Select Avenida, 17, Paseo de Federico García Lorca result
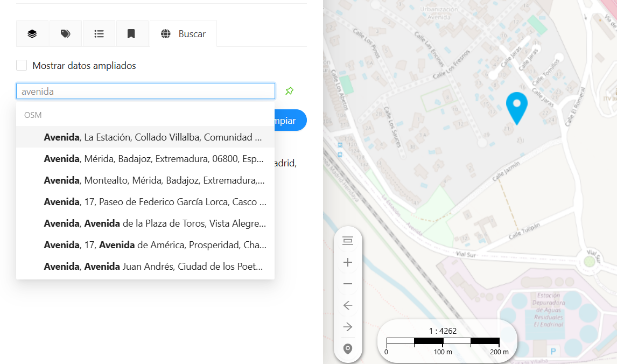Image resolution: width=617 pixels, height=364 pixels. [x=145, y=202]
